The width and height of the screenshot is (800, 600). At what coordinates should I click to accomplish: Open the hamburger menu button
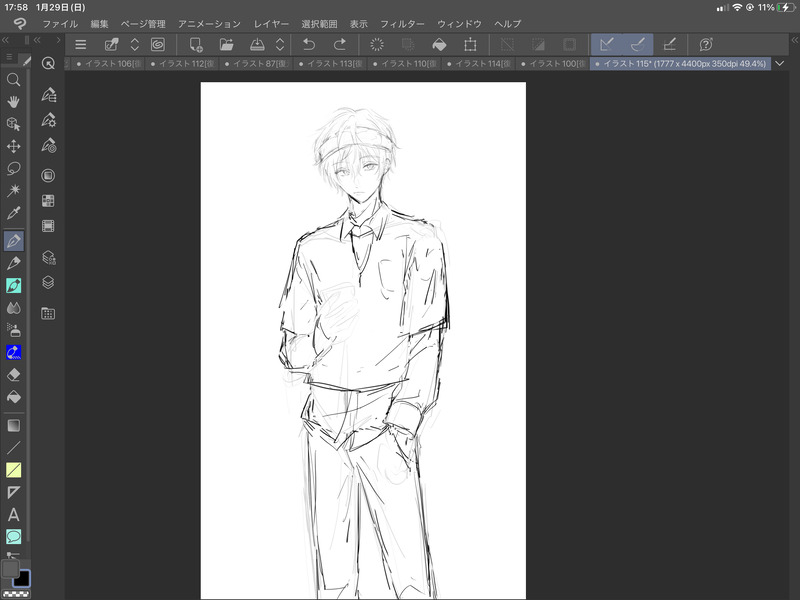point(81,44)
